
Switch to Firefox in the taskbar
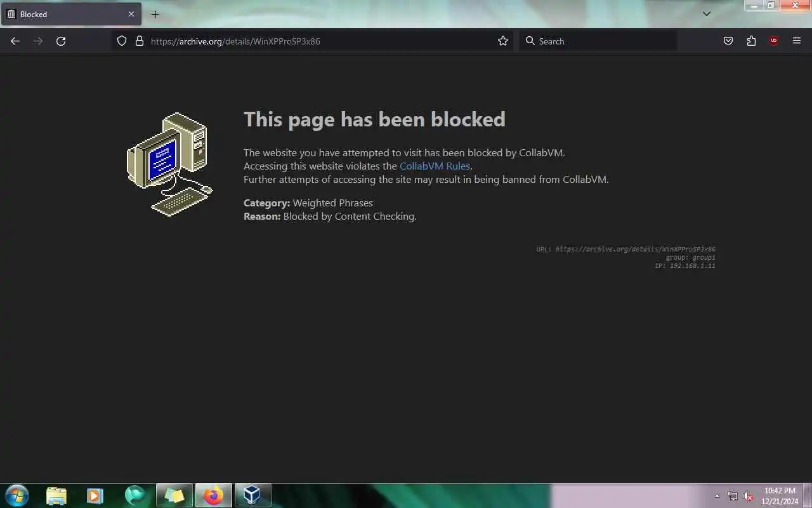click(214, 495)
